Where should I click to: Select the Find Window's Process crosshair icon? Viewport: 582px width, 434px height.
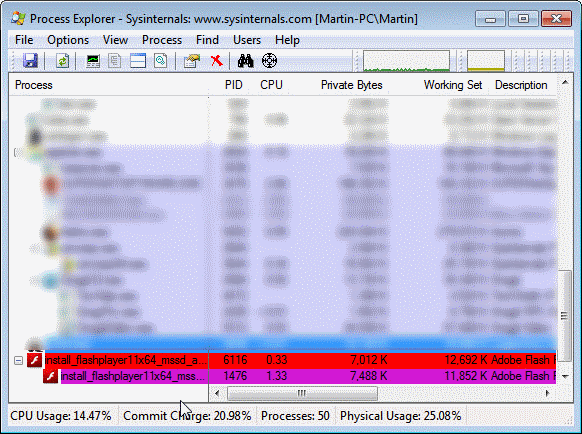coord(269,61)
